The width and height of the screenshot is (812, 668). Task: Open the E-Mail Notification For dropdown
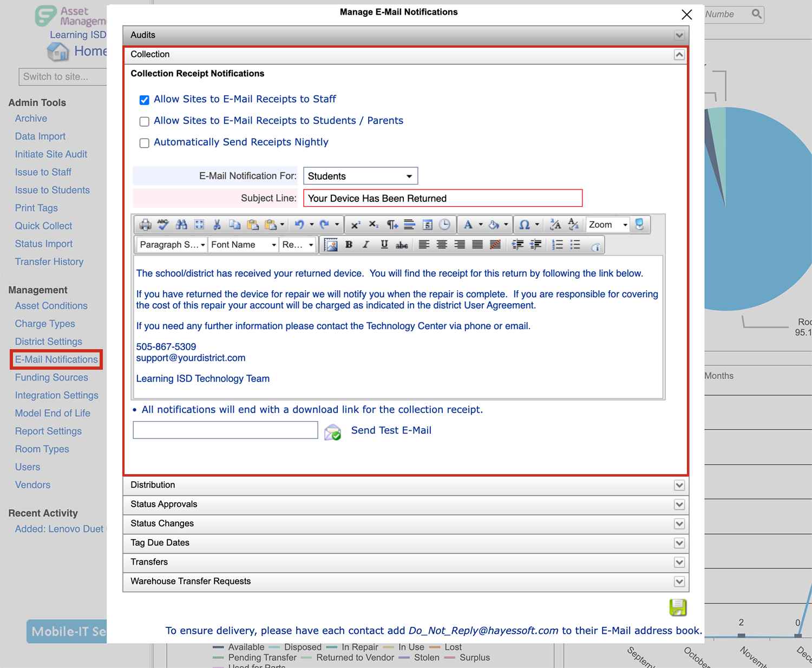pyautogui.click(x=361, y=176)
